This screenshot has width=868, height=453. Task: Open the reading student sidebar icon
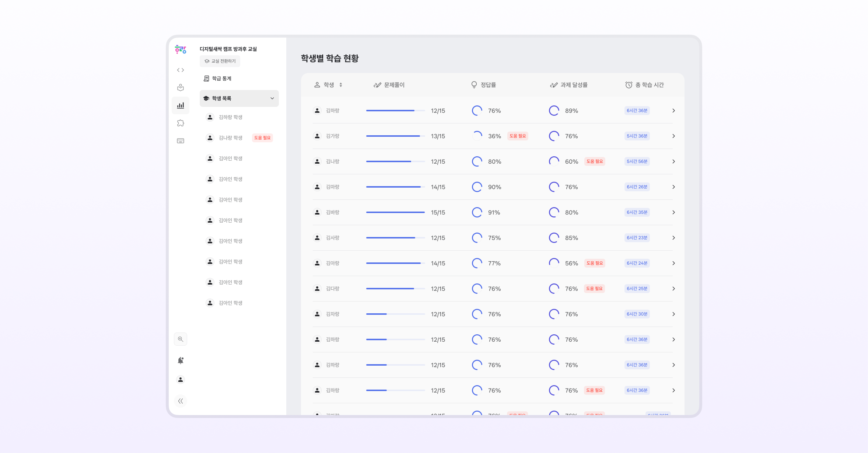pos(181,88)
